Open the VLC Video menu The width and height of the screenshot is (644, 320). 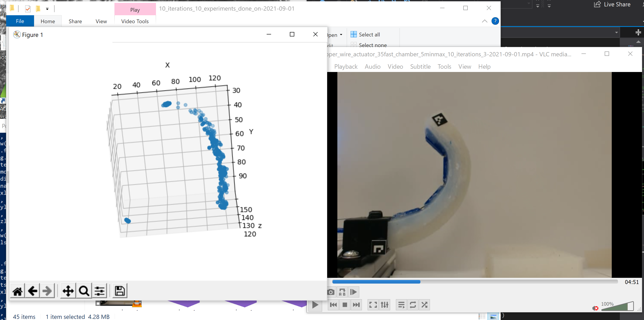[x=395, y=66]
